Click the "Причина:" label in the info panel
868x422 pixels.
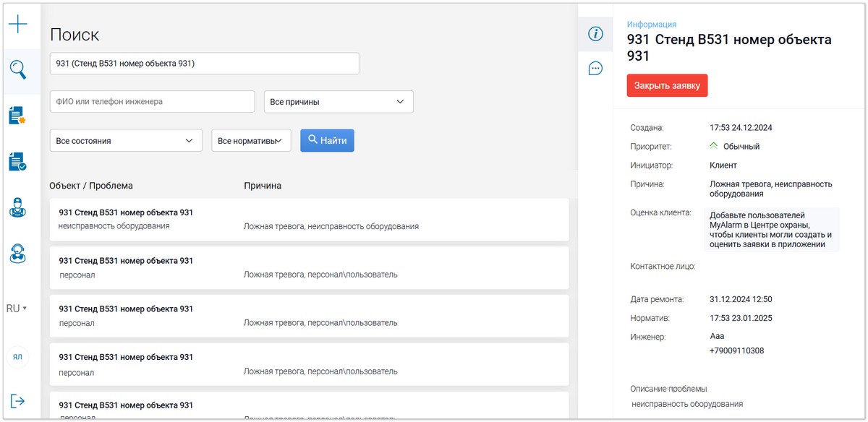(x=647, y=184)
